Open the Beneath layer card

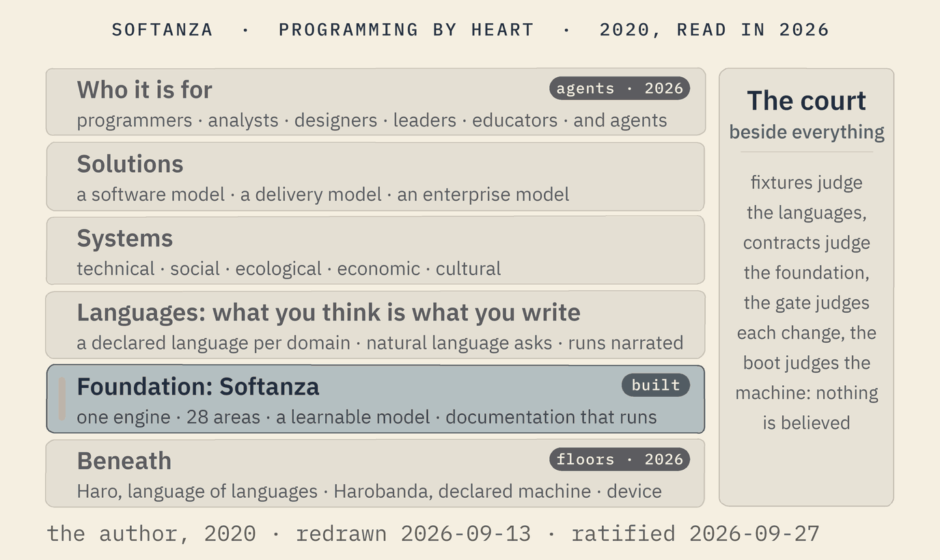pos(376,473)
